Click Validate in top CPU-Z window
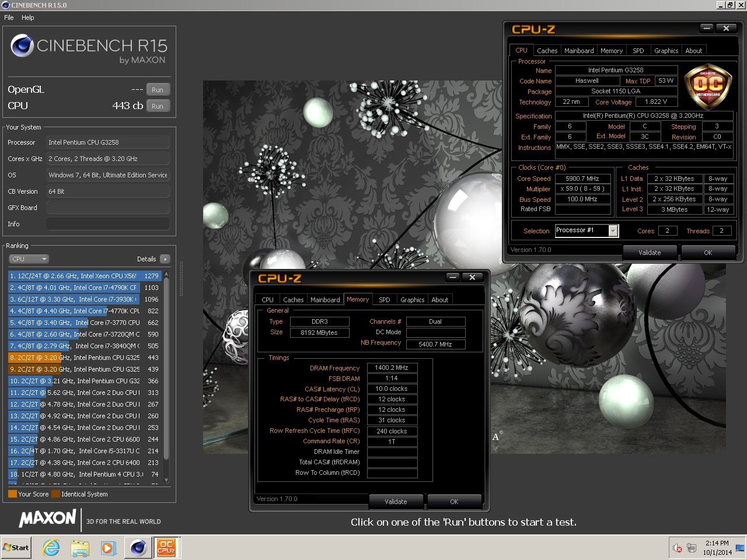This screenshot has width=747, height=560. tap(650, 253)
